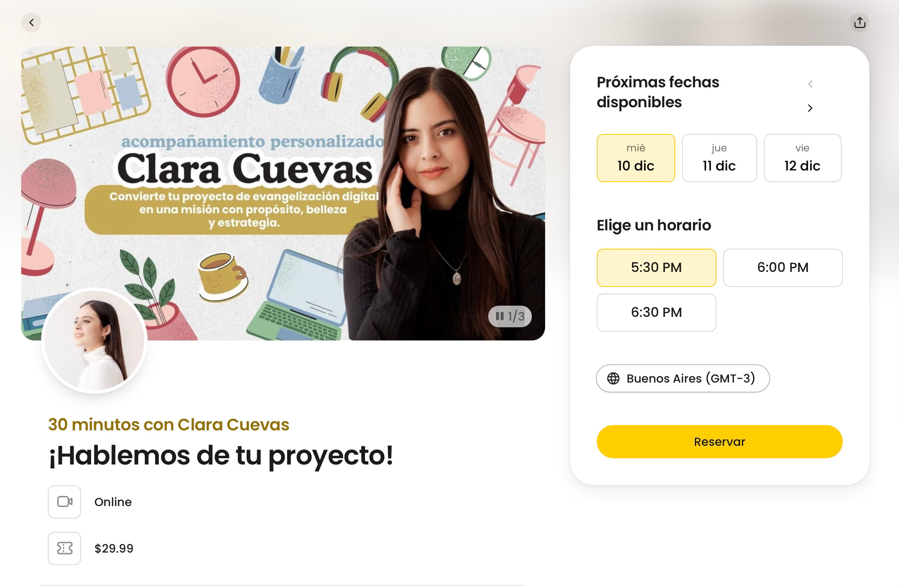Click the ticket price icon
Screen dimensions: 899x588
64,548
